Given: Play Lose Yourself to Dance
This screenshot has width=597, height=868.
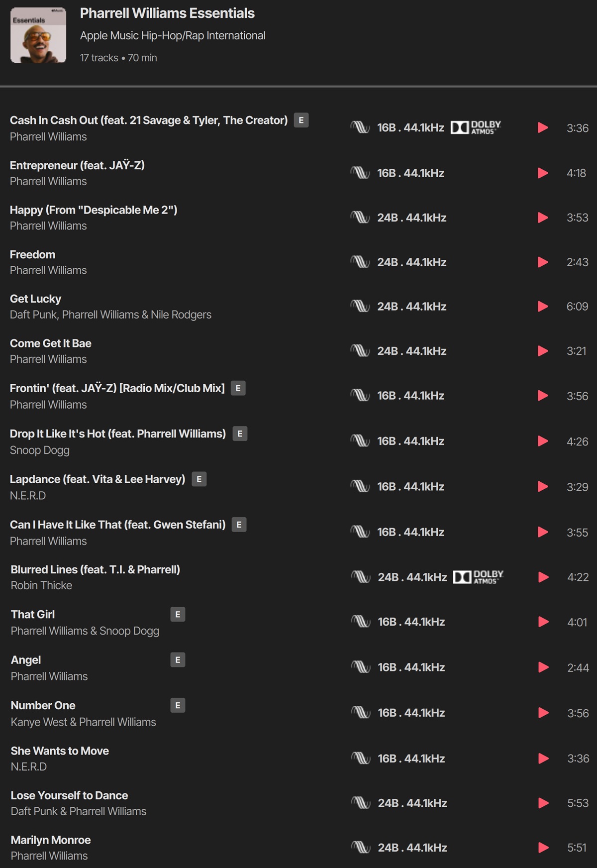Looking at the screenshot, I should 544,803.
